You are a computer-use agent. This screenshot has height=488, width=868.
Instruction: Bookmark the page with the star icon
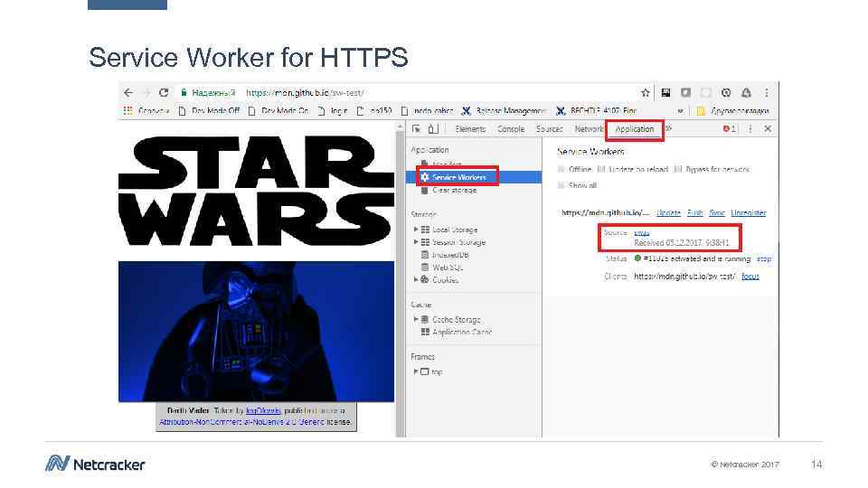pos(645,92)
